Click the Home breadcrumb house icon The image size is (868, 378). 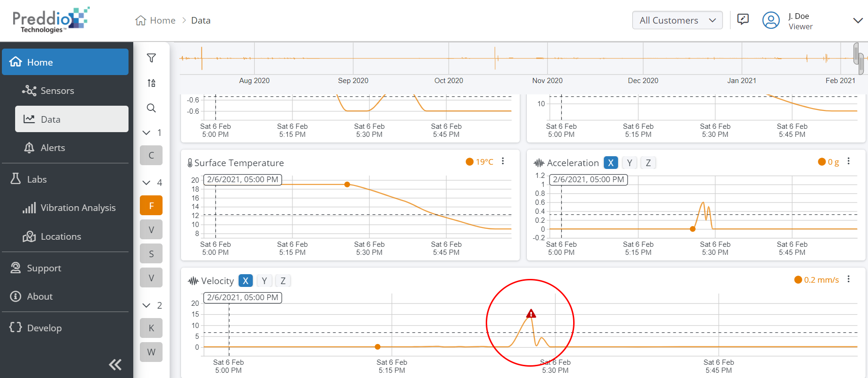click(140, 20)
